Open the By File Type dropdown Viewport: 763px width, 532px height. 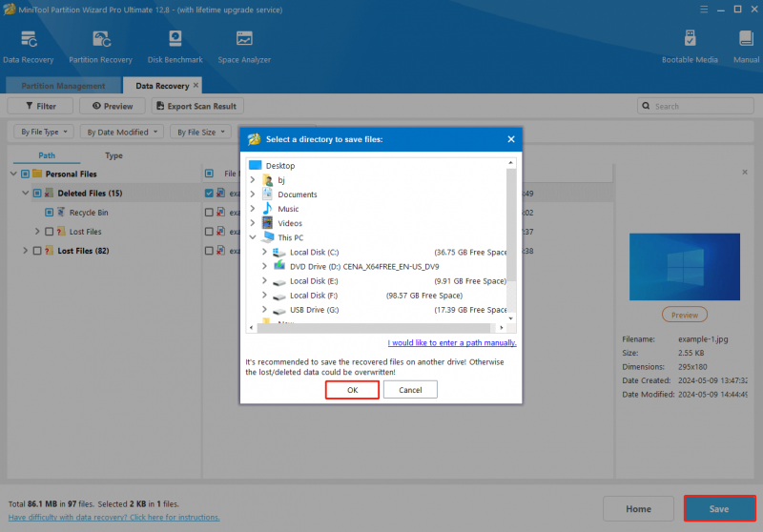(43, 132)
